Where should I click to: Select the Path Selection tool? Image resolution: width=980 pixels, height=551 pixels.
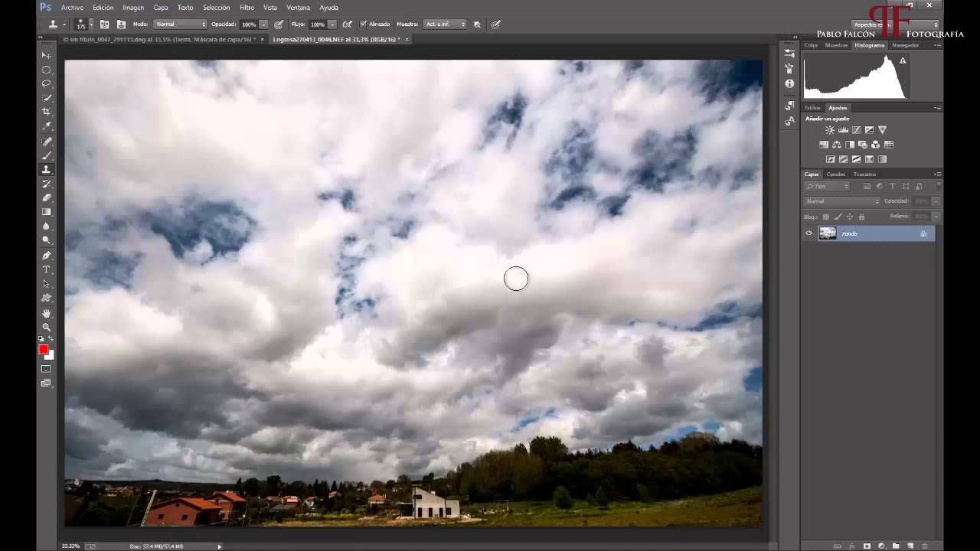tap(47, 284)
